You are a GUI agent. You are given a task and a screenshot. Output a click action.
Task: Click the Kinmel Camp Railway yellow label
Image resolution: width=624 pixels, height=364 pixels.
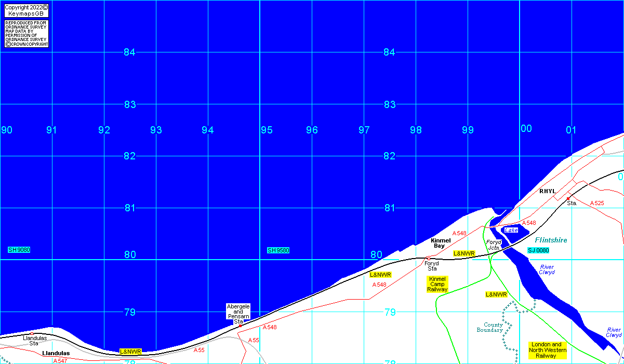coord(437,284)
